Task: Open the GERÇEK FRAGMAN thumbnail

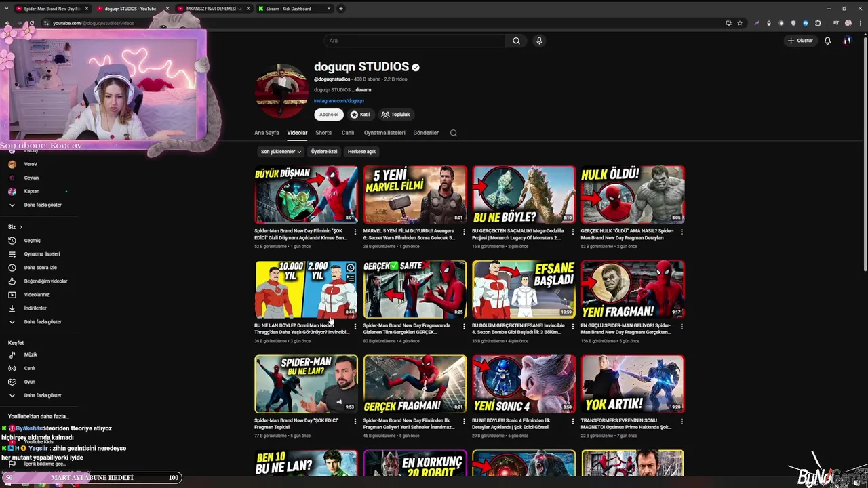Action: (415, 384)
